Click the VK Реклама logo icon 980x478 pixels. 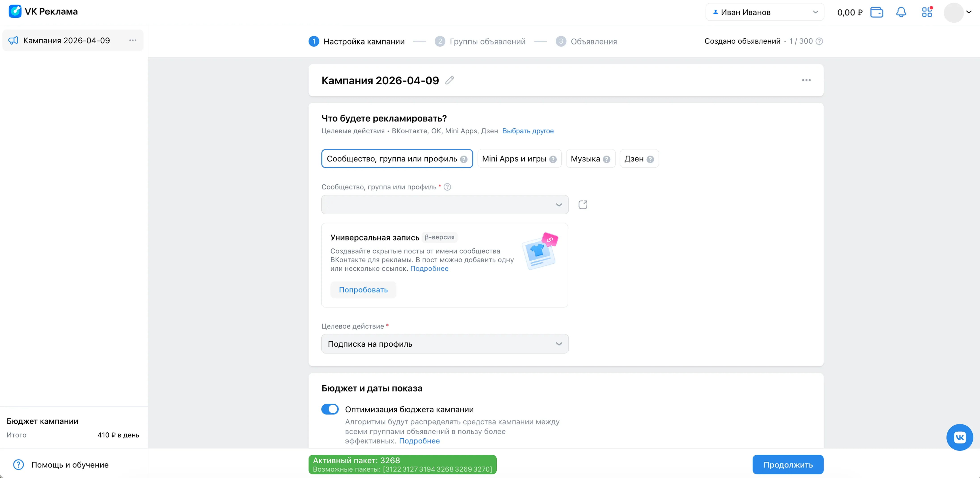15,11
